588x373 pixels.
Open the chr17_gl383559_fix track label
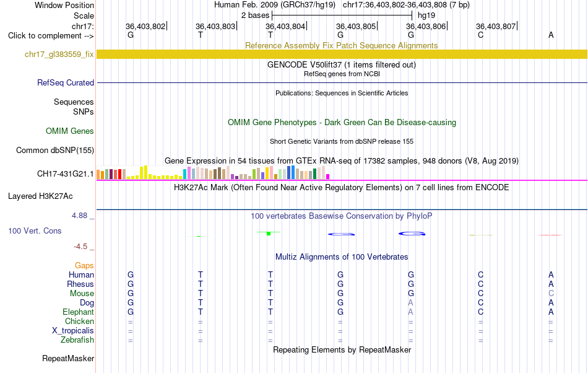coord(59,54)
